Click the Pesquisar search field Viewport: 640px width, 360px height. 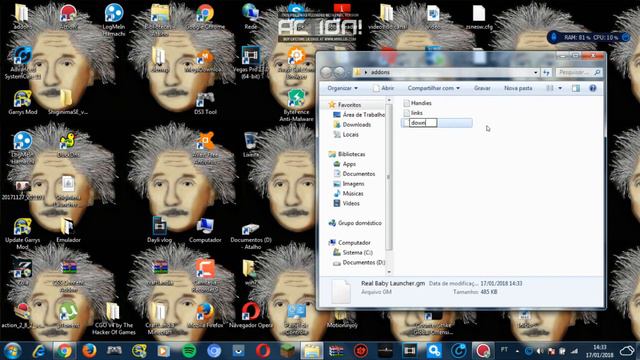pyautogui.click(x=578, y=73)
